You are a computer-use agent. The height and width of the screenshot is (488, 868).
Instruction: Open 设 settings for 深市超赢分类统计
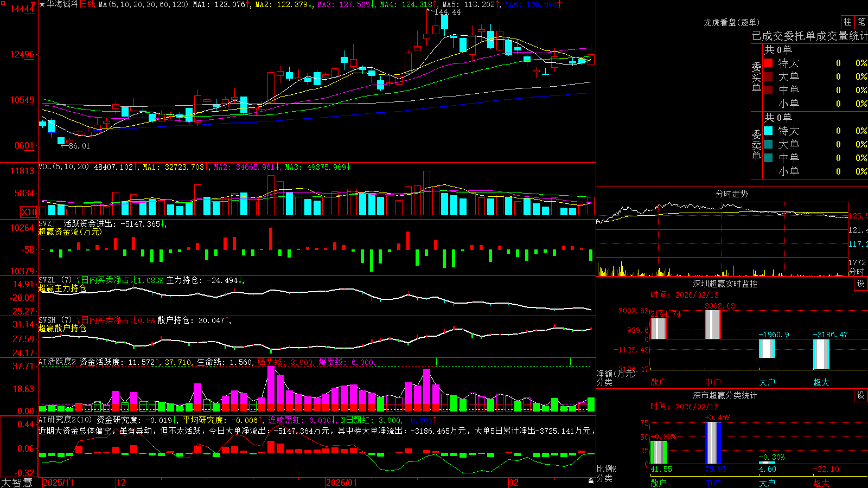tap(861, 395)
